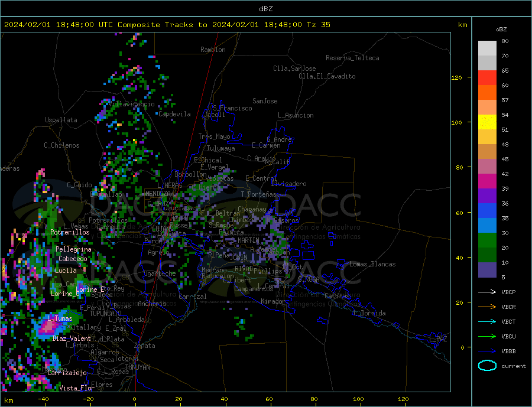The image size is (532, 407).
Task: Click the Vista_Flor label
Action: 77,388
